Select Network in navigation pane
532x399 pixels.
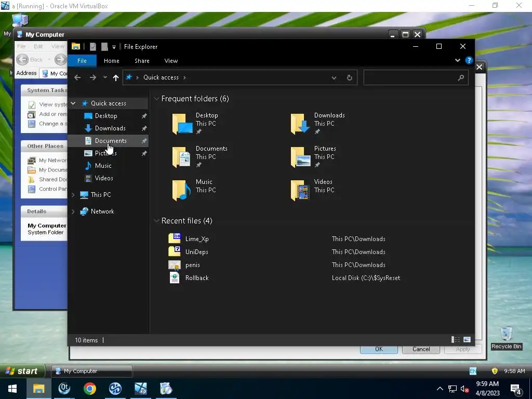coord(102,211)
